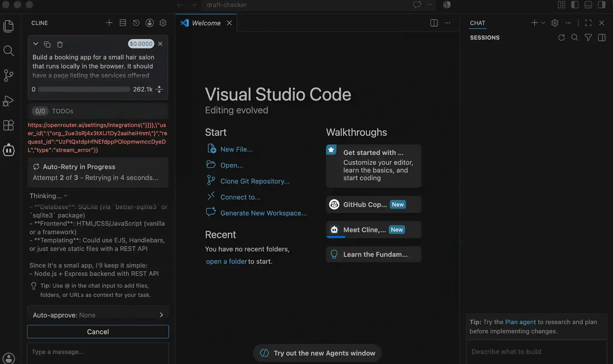
Task: Click the New File... link
Action: click(x=236, y=149)
